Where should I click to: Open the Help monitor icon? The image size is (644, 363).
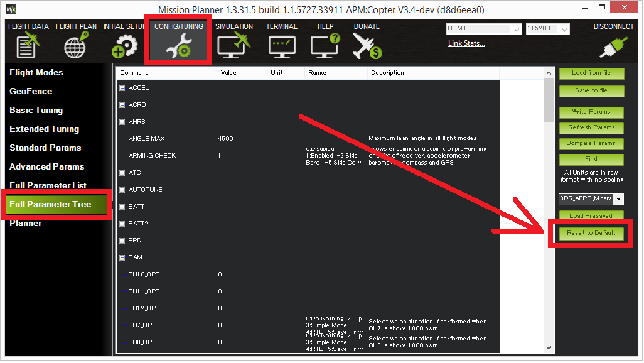pos(325,46)
